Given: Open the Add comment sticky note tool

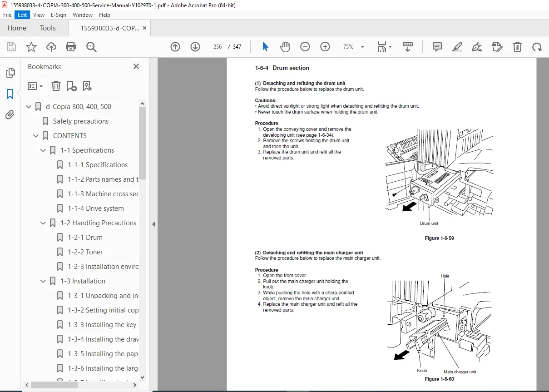Looking at the screenshot, I should [437, 47].
